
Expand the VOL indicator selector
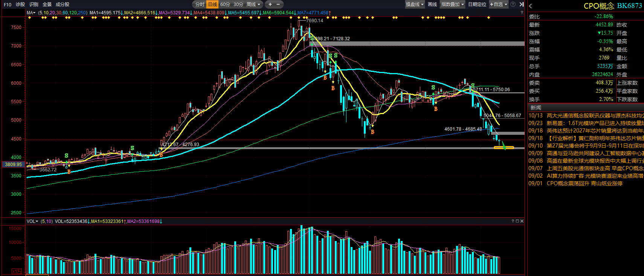click(x=32, y=221)
